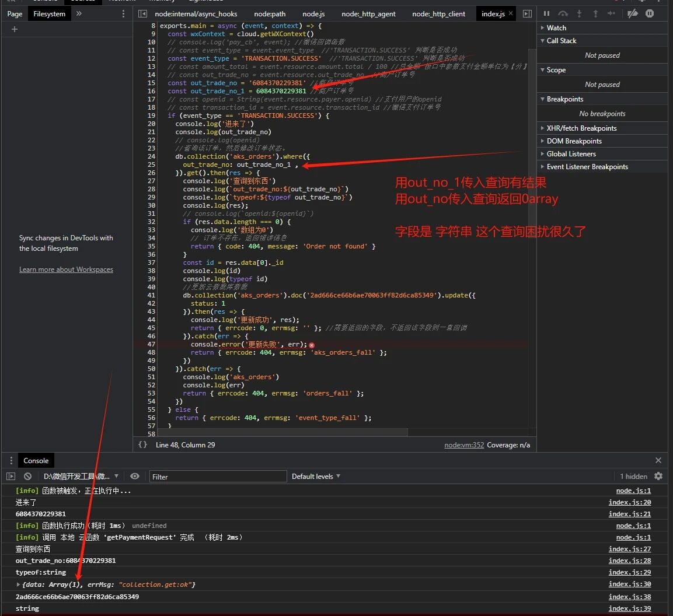Open console settings gear
This screenshot has width=673, height=616.
coord(658,476)
